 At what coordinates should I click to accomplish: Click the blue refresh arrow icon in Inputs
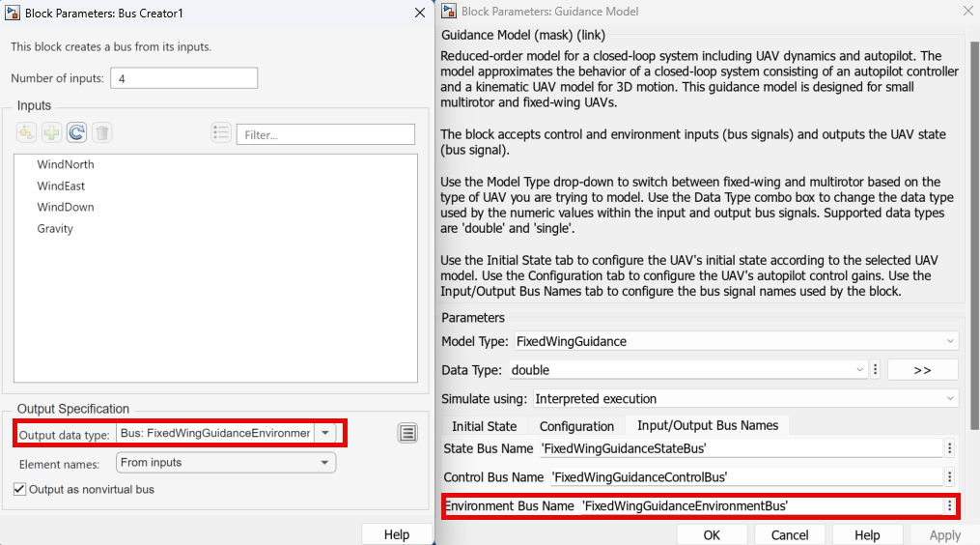(x=77, y=132)
